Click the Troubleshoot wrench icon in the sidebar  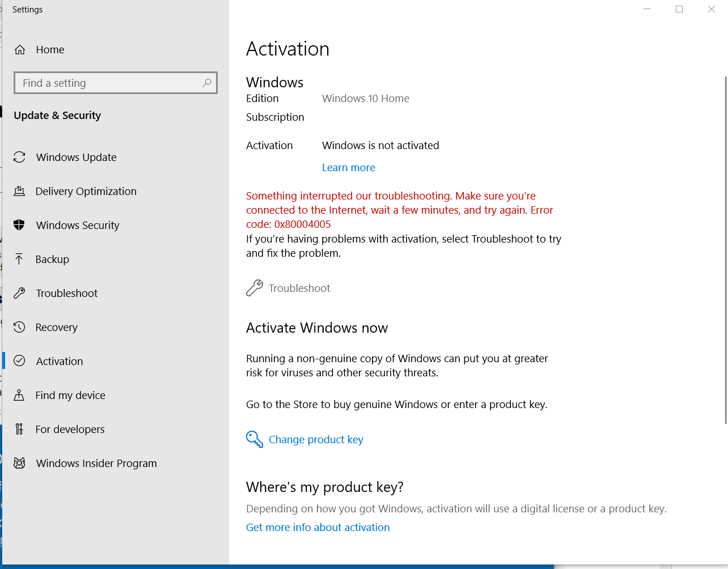(x=19, y=293)
